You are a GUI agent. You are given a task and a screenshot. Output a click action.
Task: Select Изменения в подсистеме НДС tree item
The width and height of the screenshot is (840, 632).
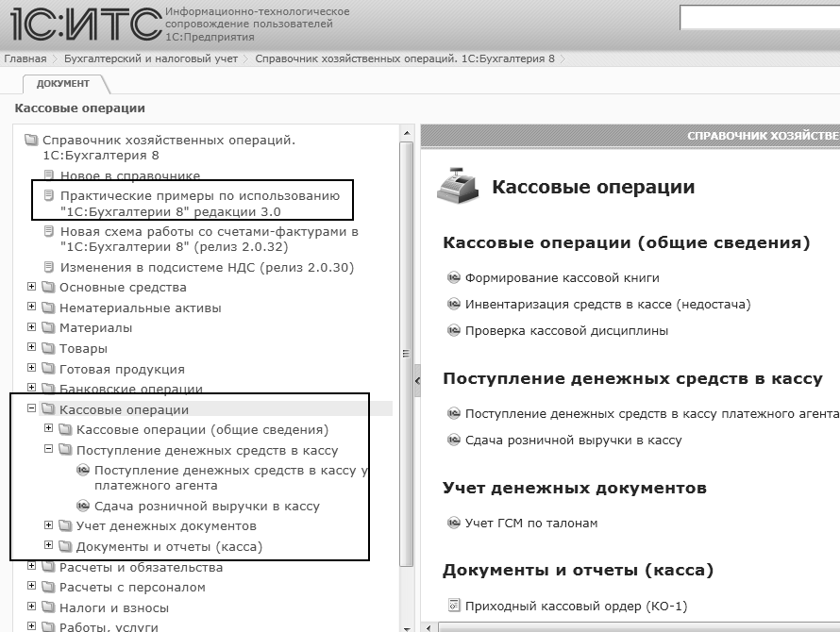coord(207,267)
